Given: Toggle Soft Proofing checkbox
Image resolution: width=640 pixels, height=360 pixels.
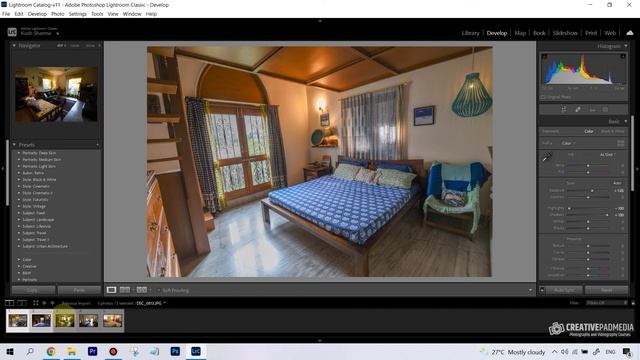Looking at the screenshot, I should pos(159,290).
